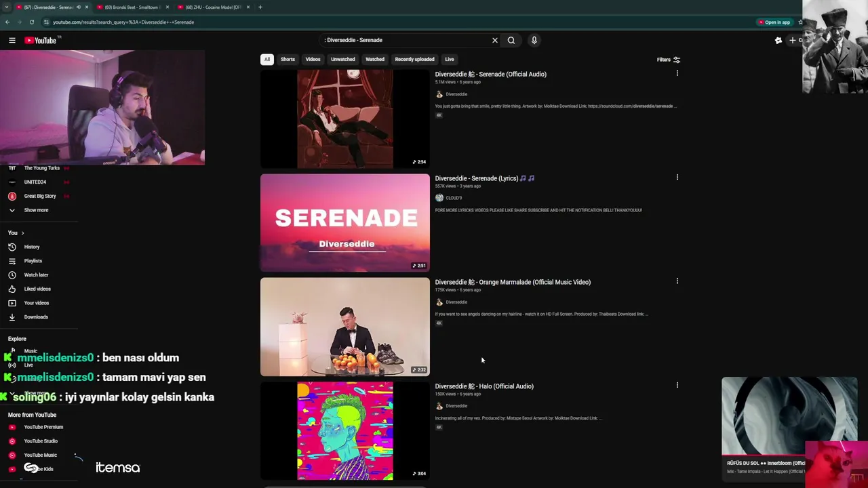868x488 pixels.
Task: Open a new browser tab with plus
Action: [x=260, y=7]
